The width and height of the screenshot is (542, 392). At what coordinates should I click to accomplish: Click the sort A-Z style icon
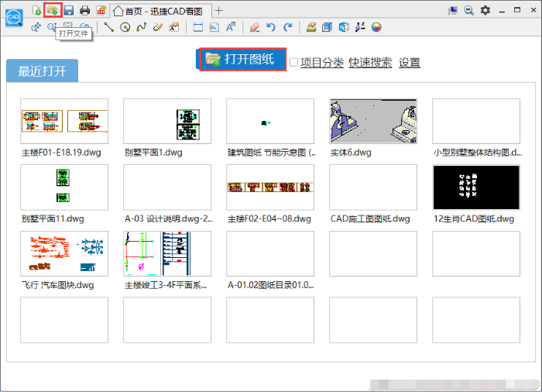pos(360,27)
